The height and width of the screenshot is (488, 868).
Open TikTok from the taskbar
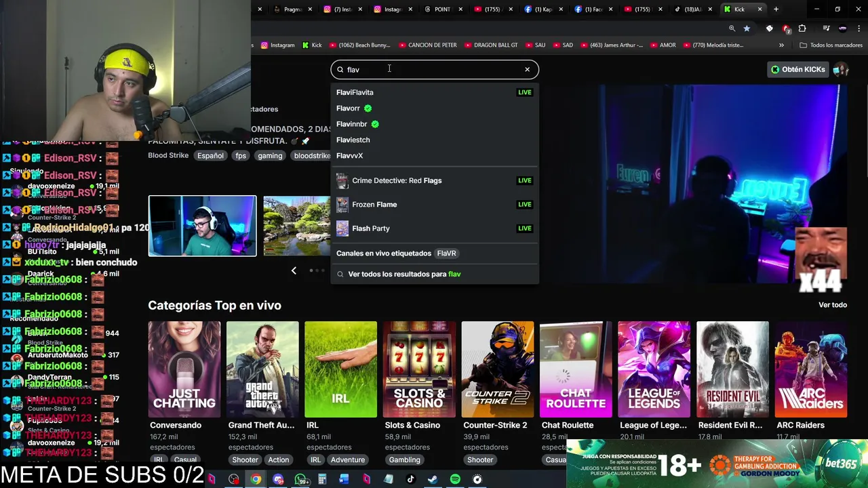pos(410,480)
